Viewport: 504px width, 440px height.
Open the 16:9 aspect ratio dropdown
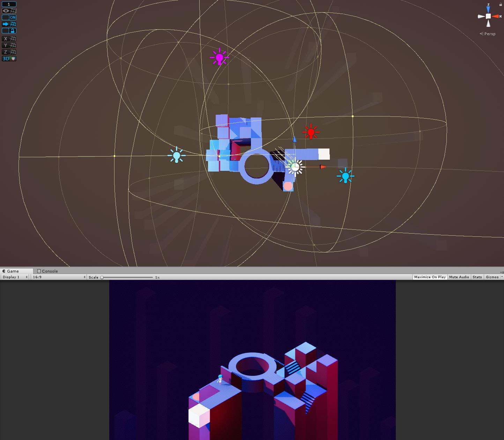coord(59,277)
